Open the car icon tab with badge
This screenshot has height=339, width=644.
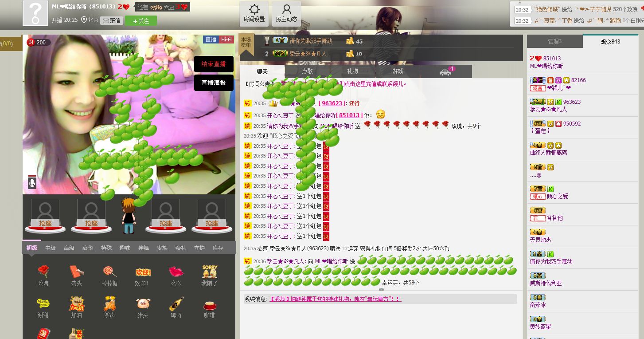pyautogui.click(x=445, y=72)
